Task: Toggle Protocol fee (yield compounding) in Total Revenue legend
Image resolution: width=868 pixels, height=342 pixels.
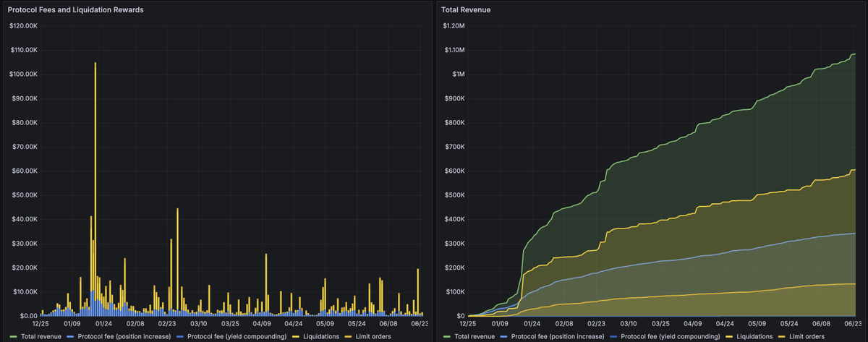Action: (x=669, y=336)
